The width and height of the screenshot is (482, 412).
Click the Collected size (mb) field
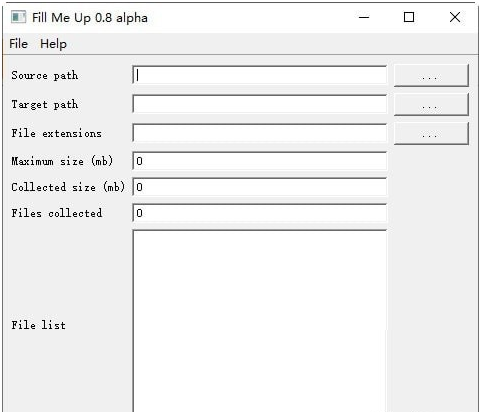(260, 187)
